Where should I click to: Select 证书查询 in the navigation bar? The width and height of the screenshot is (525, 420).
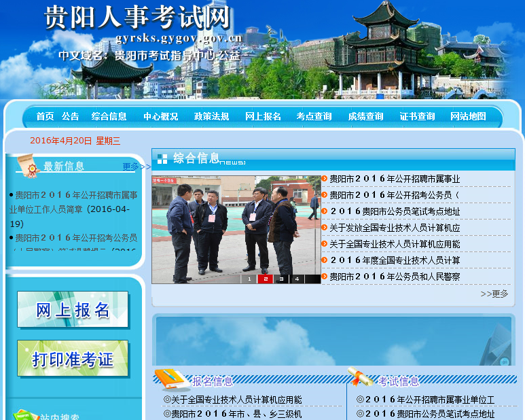coord(417,116)
